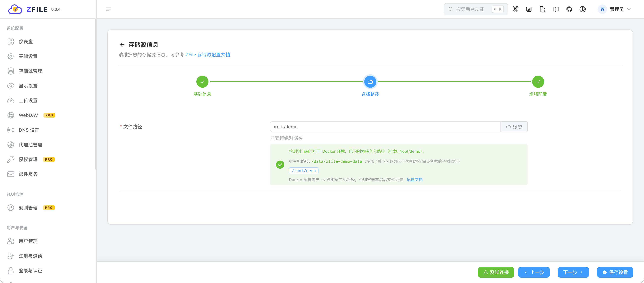Click the 注册与邀请 add-user icon
644x283 pixels.
(x=11, y=256)
